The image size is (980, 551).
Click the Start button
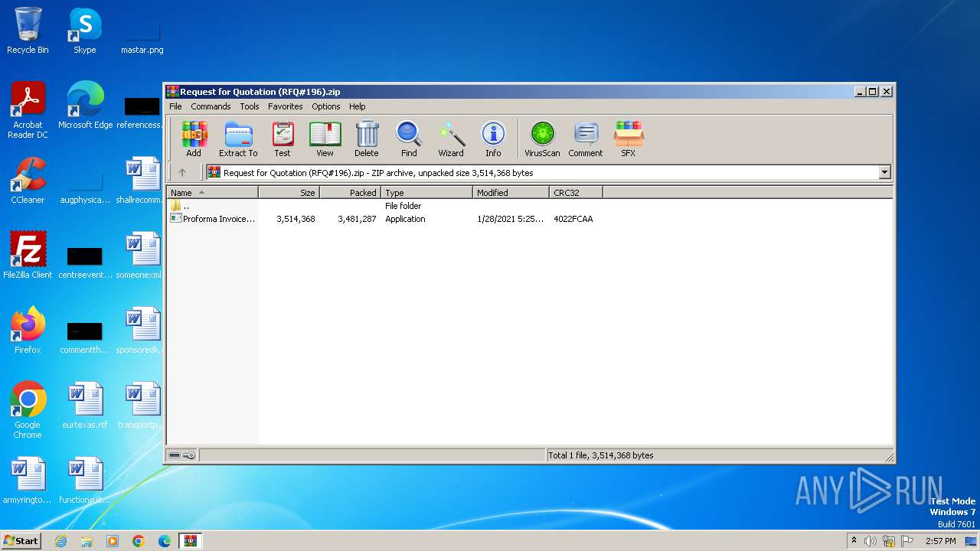(21, 540)
